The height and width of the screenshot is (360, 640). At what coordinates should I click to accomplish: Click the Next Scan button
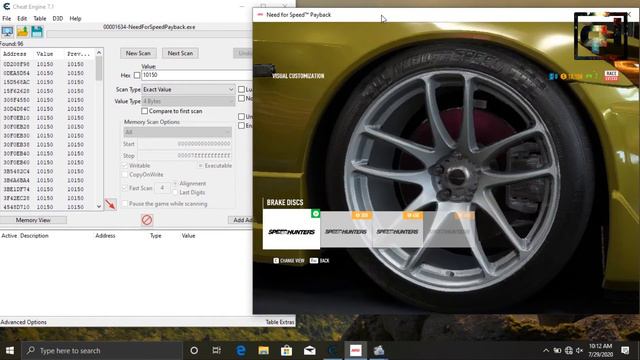[x=180, y=53]
